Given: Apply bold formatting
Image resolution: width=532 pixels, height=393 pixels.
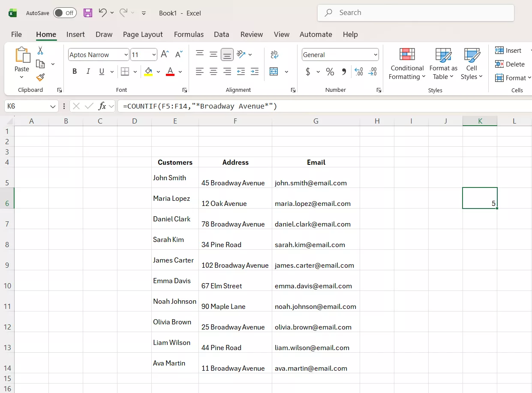Looking at the screenshot, I should pyautogui.click(x=74, y=71).
